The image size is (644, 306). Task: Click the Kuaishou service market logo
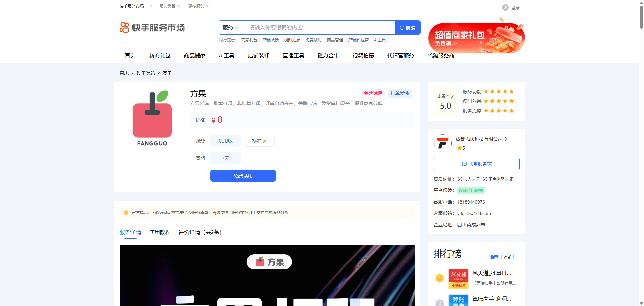[152, 28]
